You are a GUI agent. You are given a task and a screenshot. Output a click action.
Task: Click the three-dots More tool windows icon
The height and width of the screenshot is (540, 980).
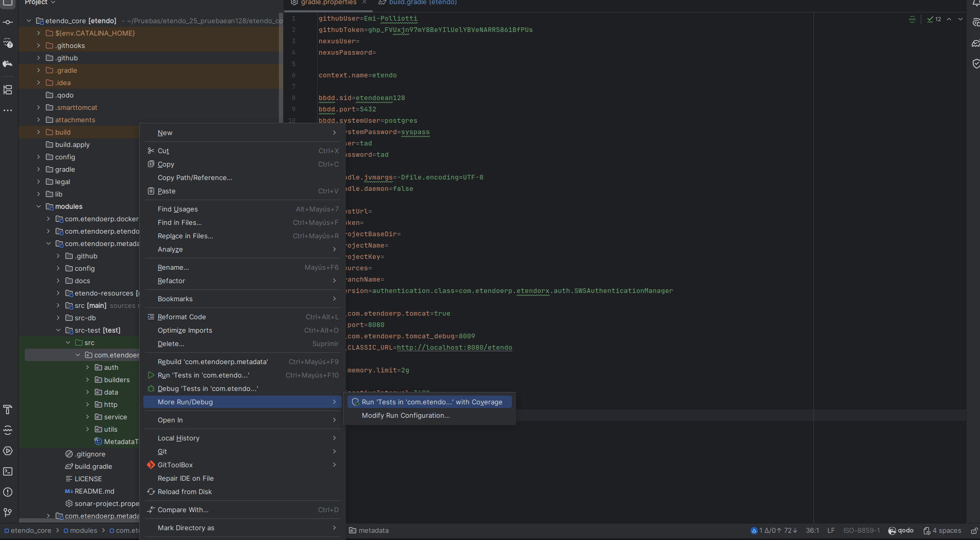8,110
